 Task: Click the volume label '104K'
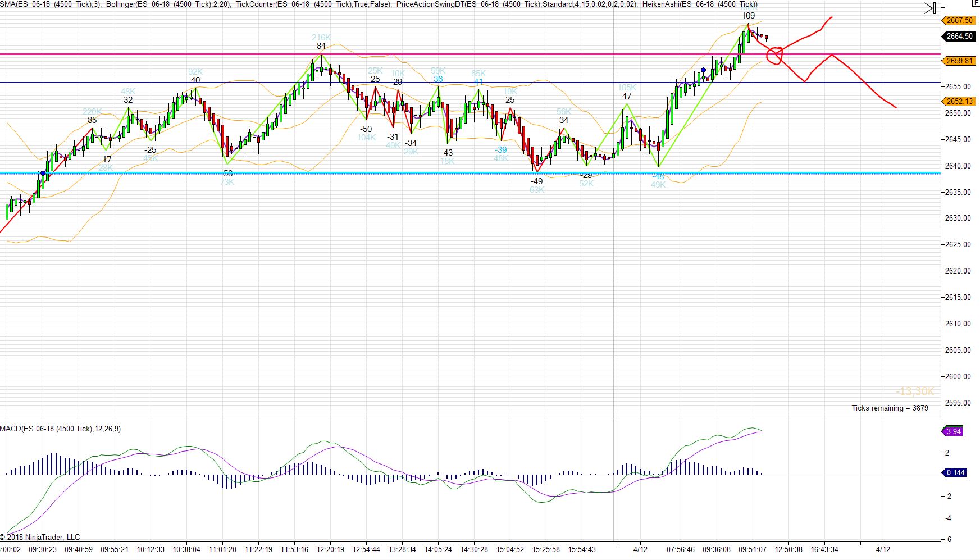[x=366, y=138]
